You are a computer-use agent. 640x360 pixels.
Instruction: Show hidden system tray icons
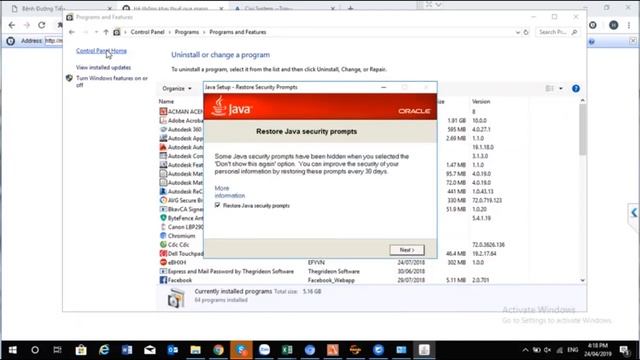point(525,350)
